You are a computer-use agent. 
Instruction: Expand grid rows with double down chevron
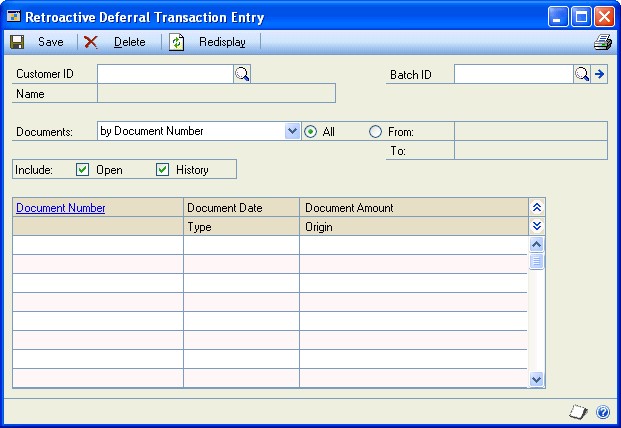(537, 226)
